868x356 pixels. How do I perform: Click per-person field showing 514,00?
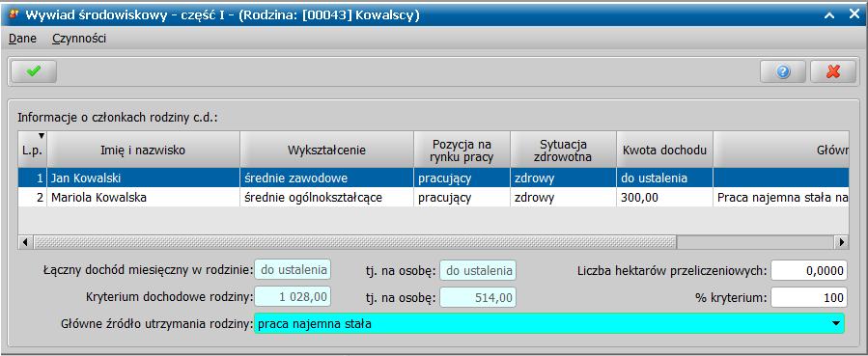pyautogui.click(x=478, y=297)
